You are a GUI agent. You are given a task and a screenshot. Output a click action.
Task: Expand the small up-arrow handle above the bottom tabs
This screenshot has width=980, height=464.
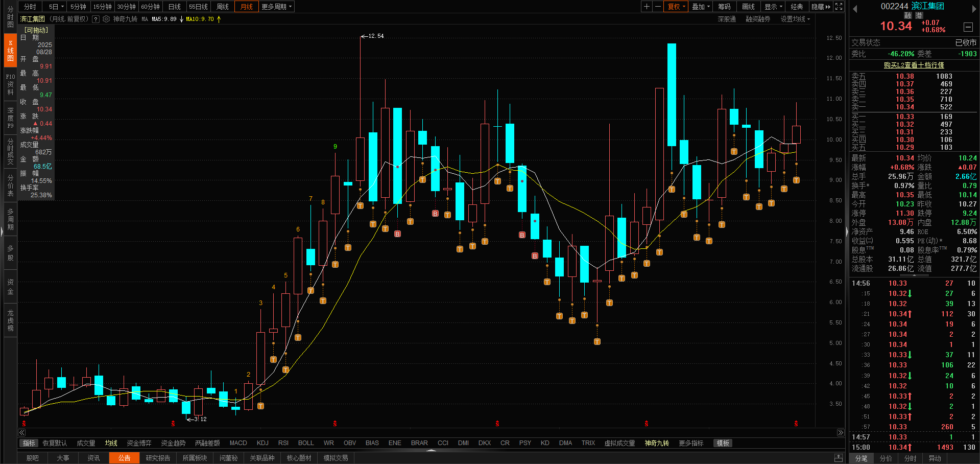(432, 450)
